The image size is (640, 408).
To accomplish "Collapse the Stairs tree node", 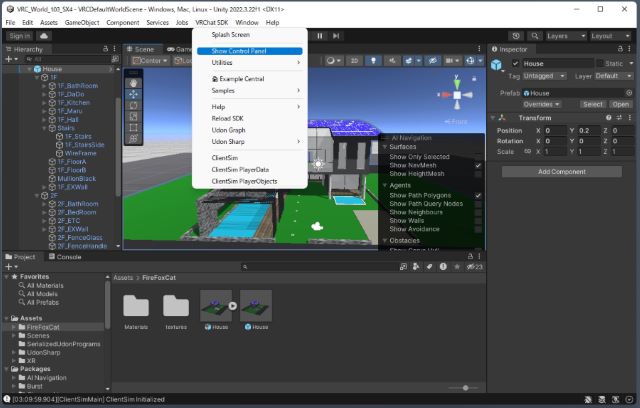I will coord(44,128).
